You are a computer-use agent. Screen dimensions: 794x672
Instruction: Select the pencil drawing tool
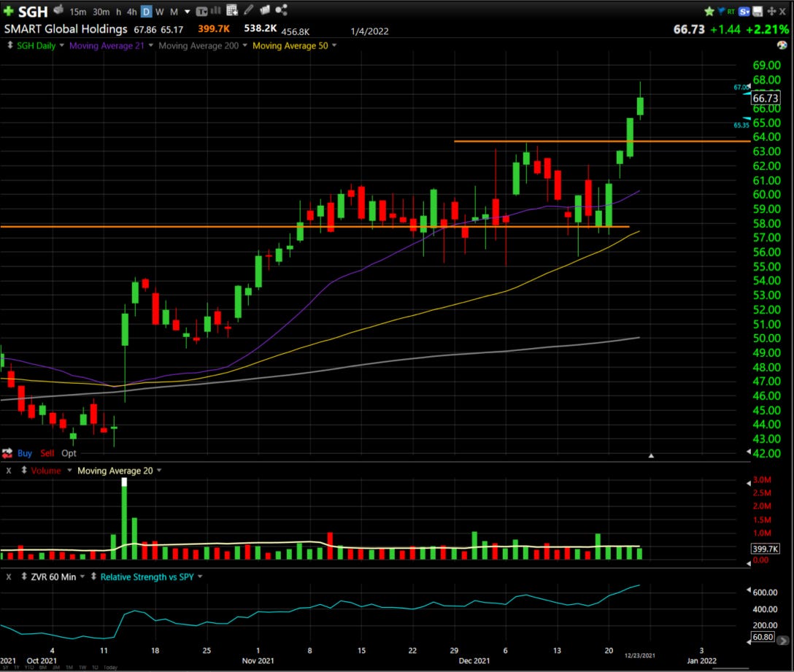tap(248, 9)
